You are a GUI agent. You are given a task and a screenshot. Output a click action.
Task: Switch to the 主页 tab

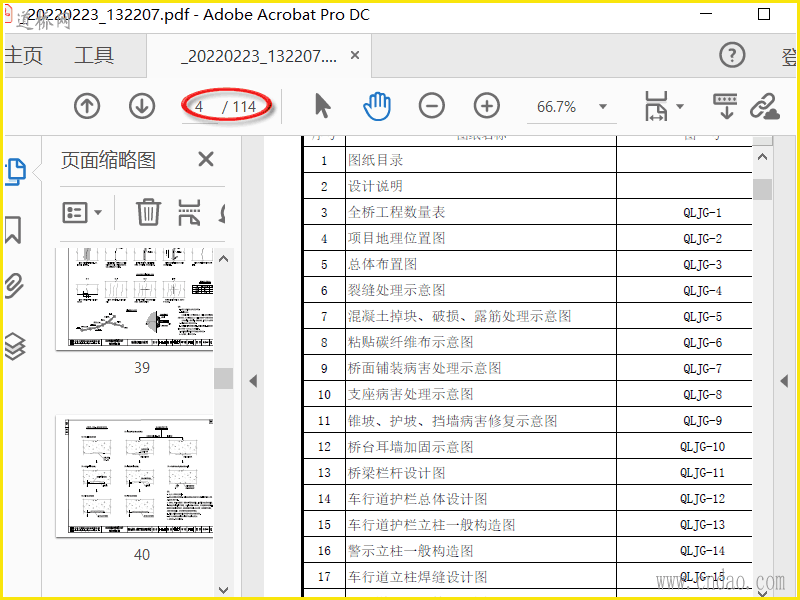click(23, 55)
